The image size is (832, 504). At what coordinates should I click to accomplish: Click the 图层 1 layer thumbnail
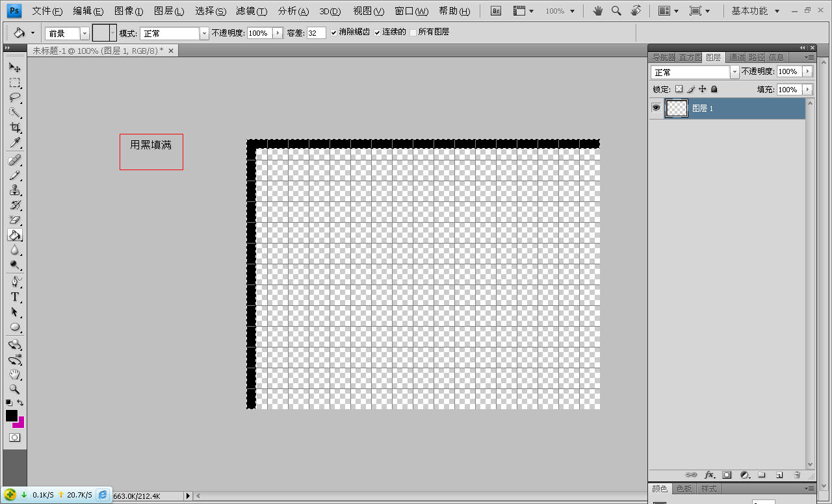click(x=677, y=108)
